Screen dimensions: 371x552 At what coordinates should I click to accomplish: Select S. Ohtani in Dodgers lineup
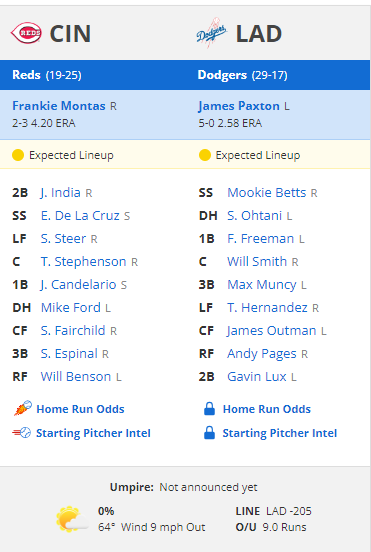[254, 215]
